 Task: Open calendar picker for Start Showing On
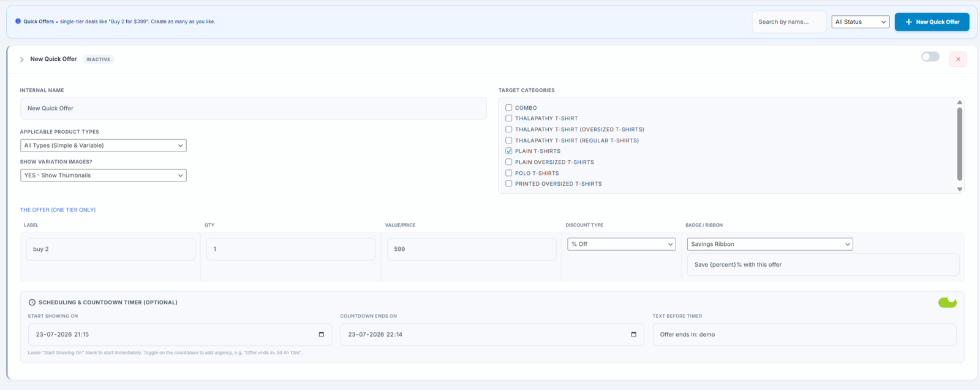[x=321, y=335]
